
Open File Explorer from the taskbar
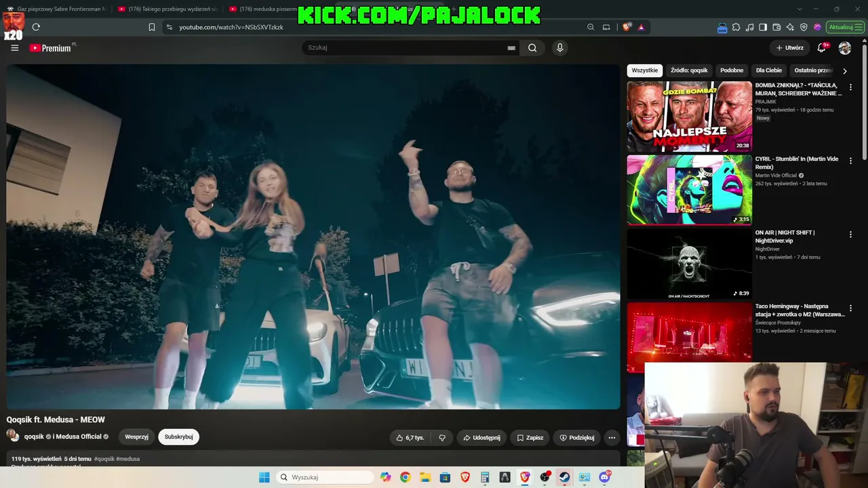[x=425, y=477]
